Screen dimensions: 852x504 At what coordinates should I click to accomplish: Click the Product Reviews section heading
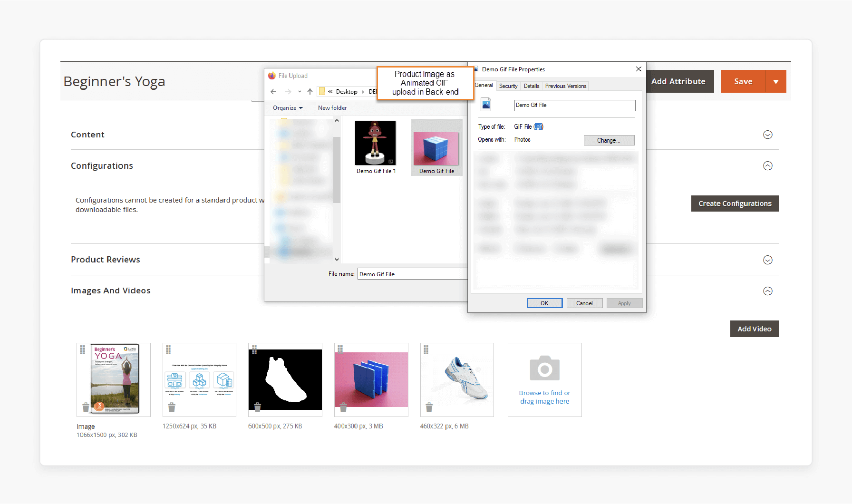point(106,260)
